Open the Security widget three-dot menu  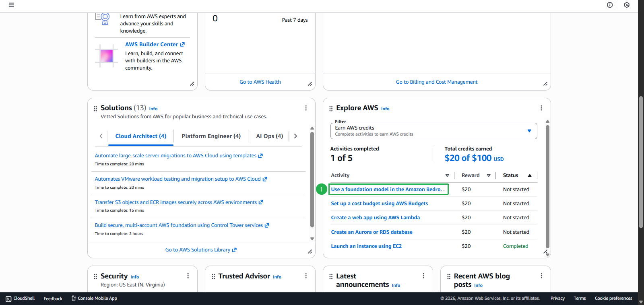pos(188,276)
